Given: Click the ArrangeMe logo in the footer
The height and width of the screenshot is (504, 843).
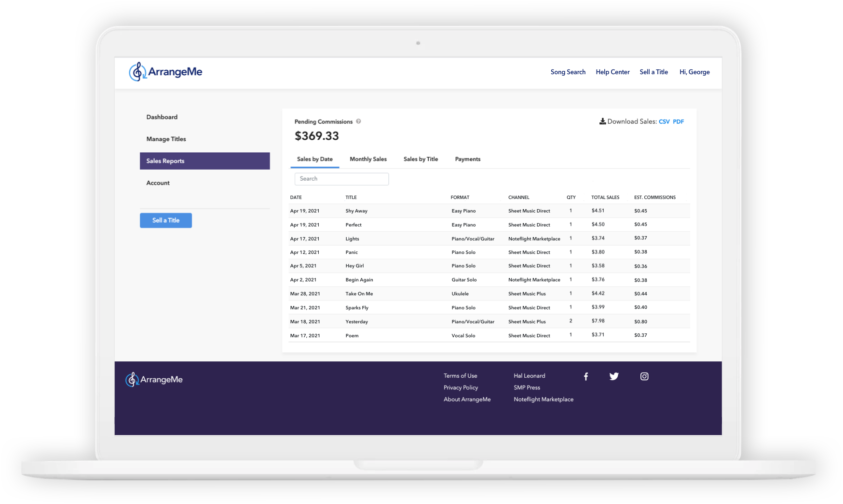Looking at the screenshot, I should click(x=153, y=379).
